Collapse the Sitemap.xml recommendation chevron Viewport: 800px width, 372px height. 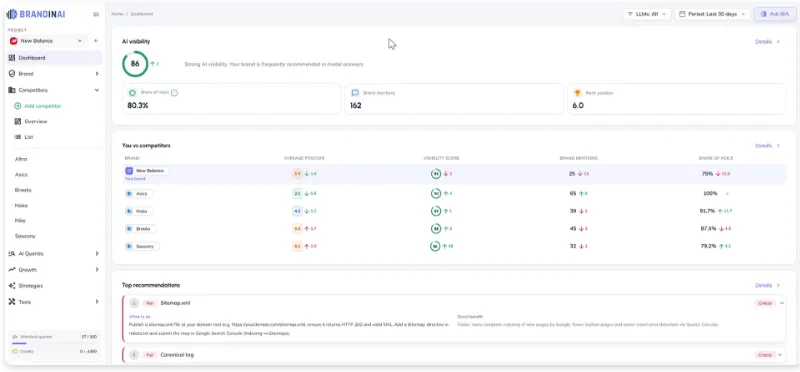pyautogui.click(x=782, y=303)
